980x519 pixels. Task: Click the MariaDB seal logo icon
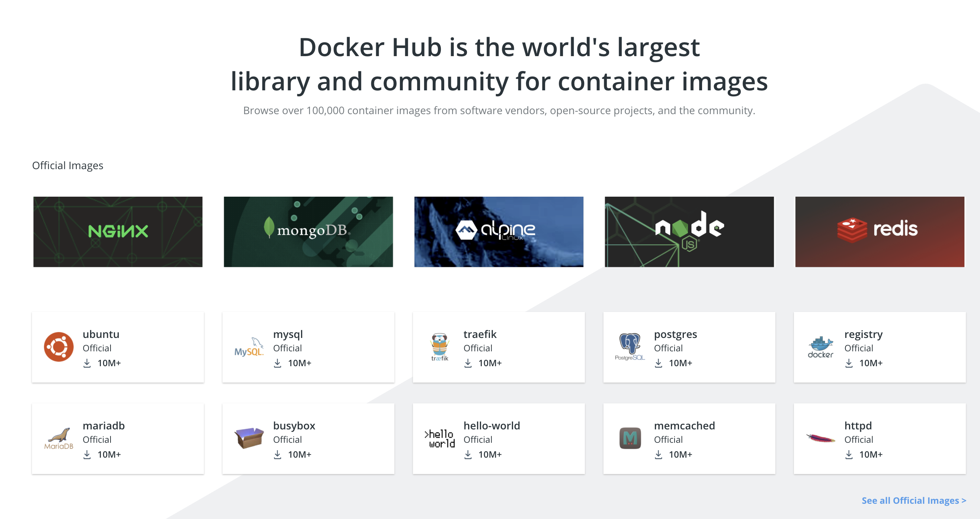(x=58, y=438)
